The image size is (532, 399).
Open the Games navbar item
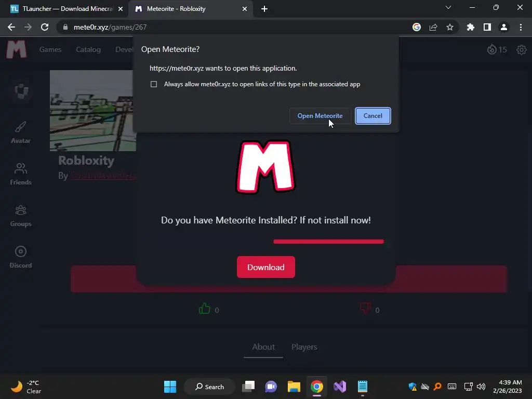(50, 49)
